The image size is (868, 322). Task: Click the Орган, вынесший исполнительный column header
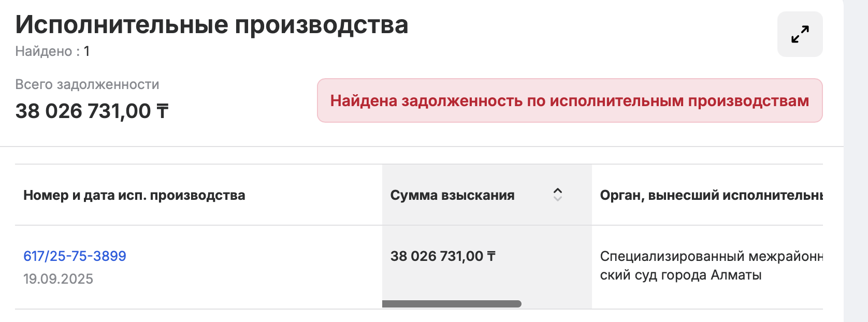711,195
